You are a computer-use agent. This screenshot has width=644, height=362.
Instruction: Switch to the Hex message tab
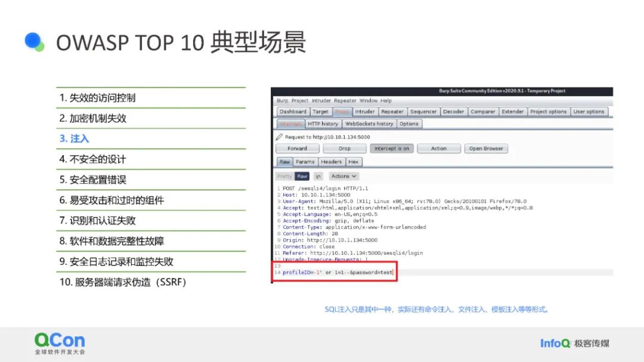[x=353, y=162]
